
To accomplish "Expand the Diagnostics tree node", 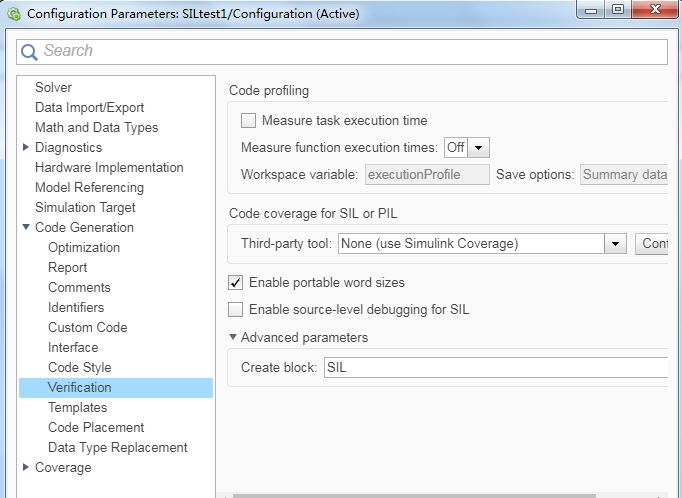I will point(25,147).
